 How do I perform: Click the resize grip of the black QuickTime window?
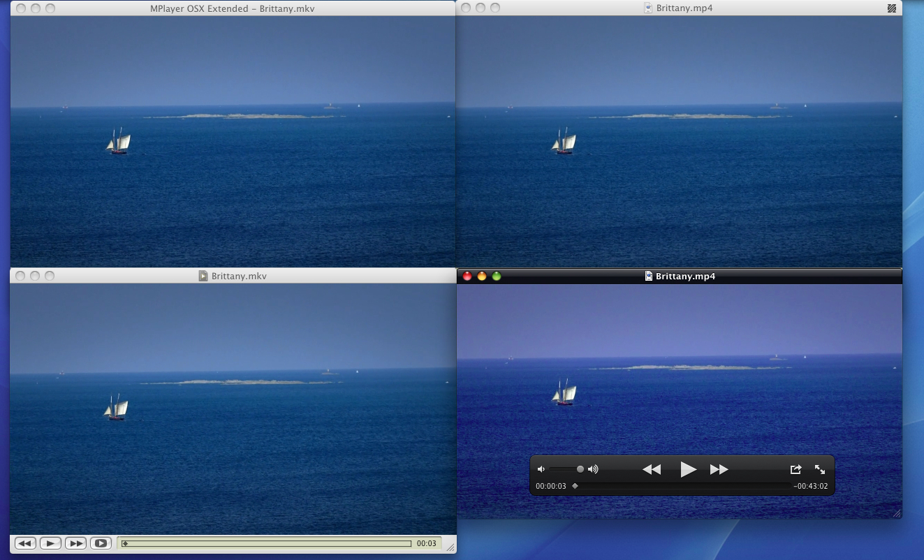click(x=897, y=513)
